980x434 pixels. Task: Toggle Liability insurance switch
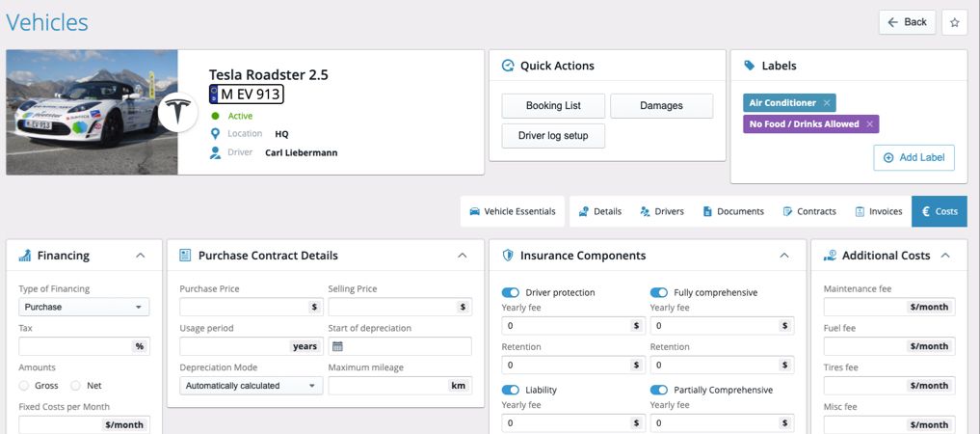click(x=511, y=391)
